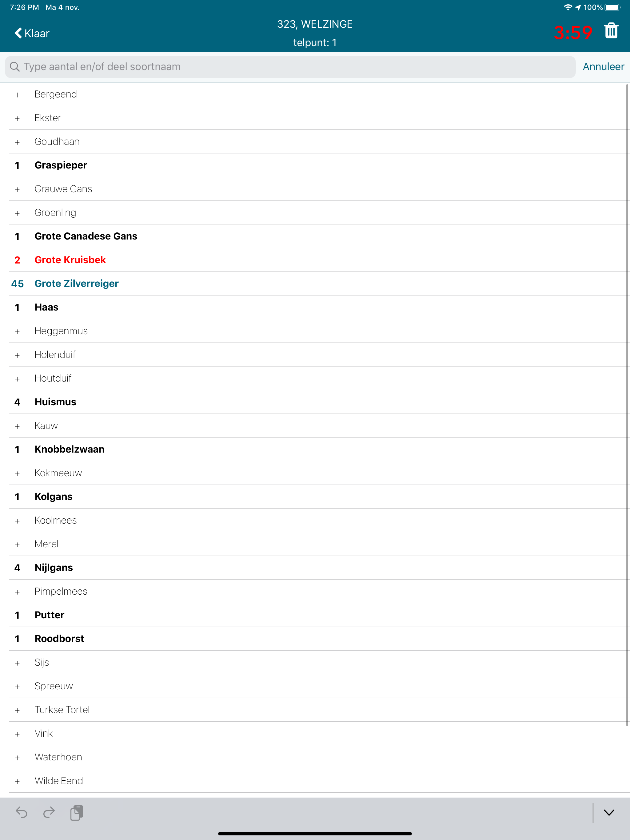The image size is (630, 840).
Task: Cancel search with Annuleer
Action: 604,67
